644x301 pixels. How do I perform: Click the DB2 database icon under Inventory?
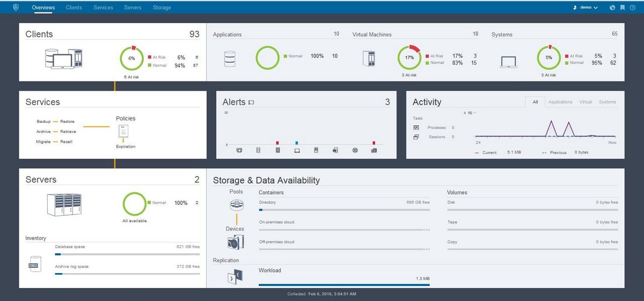point(35,264)
